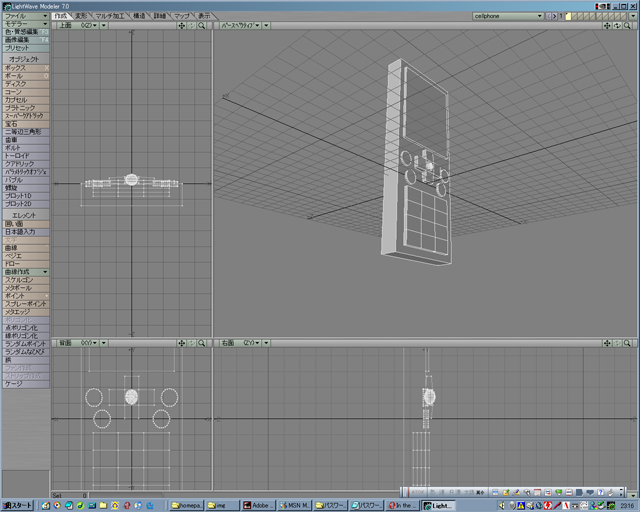The width and height of the screenshot is (640, 512).
Task: Switch to the 詳細 tab
Action: click(x=160, y=16)
